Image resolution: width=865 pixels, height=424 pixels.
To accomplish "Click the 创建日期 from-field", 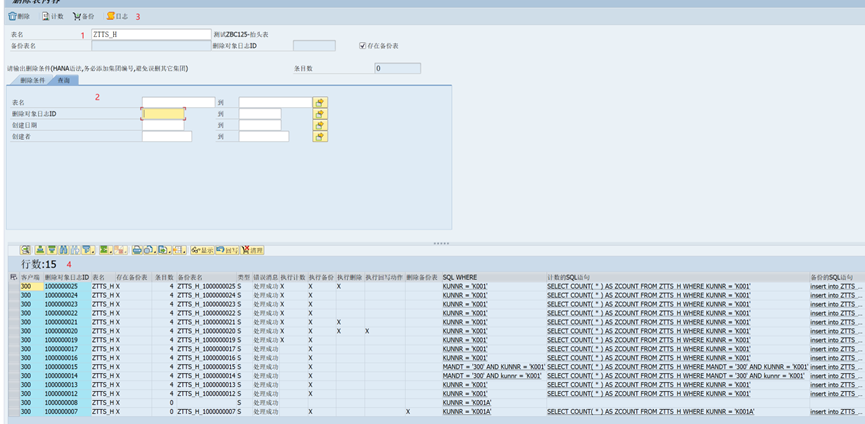I will 163,125.
